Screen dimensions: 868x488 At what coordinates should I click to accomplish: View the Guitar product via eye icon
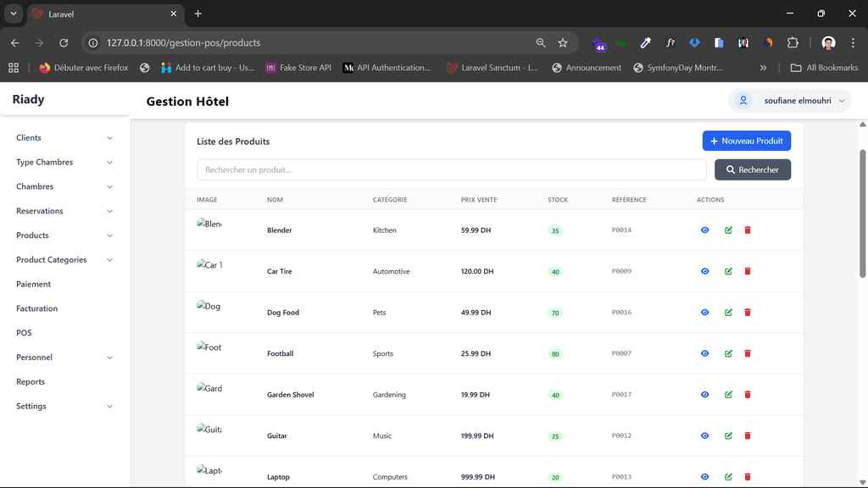pyautogui.click(x=704, y=435)
